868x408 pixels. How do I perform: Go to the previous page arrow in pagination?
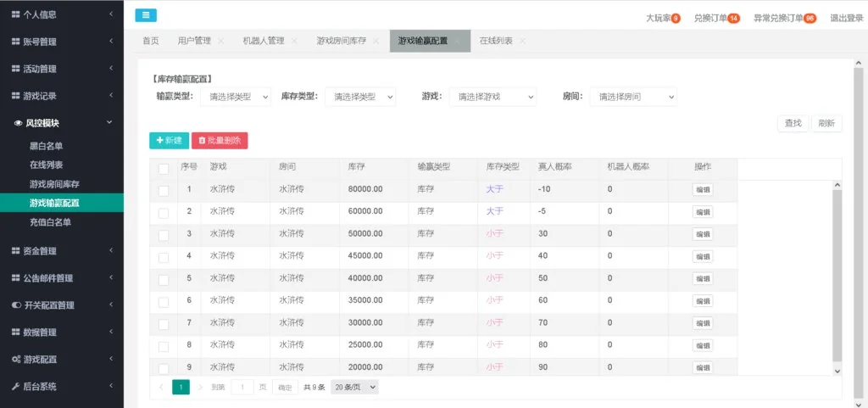click(x=161, y=387)
